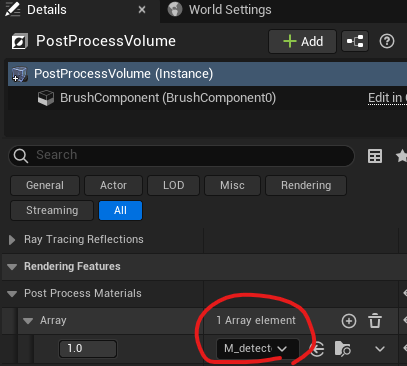This screenshot has height=366, width=407.
Task: Click the 'Rendering Features' heading text
Action: point(72,266)
